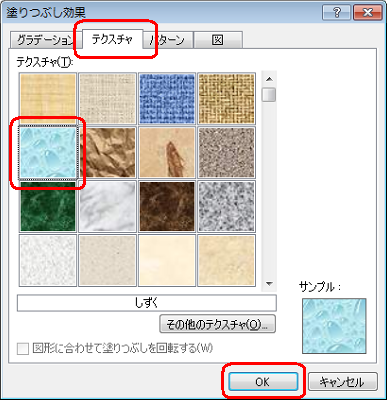Choose the green marble texture
Viewport: 387px width, 400px height.
pyautogui.click(x=48, y=206)
